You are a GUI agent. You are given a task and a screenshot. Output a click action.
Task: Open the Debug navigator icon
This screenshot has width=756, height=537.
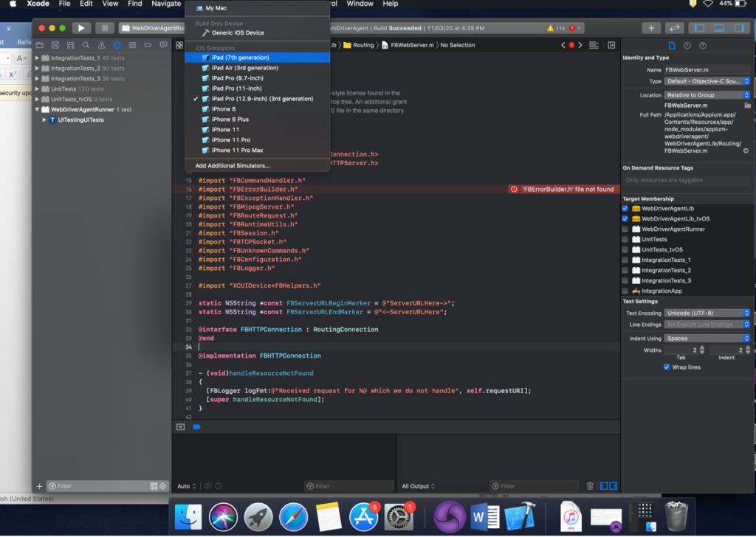tap(133, 45)
